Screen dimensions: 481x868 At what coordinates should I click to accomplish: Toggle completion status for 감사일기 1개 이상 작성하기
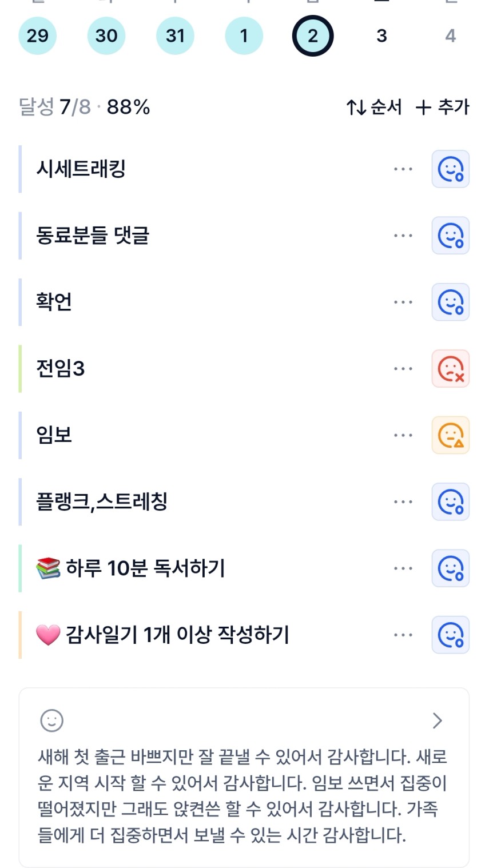pyautogui.click(x=450, y=635)
